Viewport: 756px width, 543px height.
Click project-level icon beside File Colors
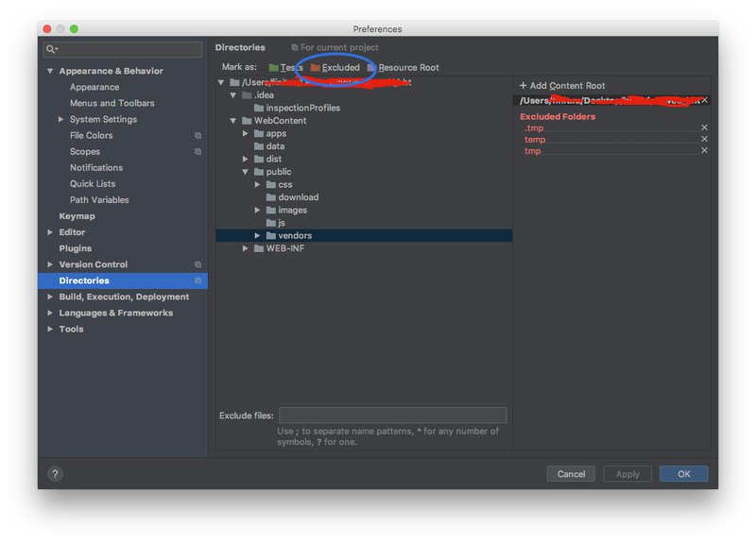point(198,135)
